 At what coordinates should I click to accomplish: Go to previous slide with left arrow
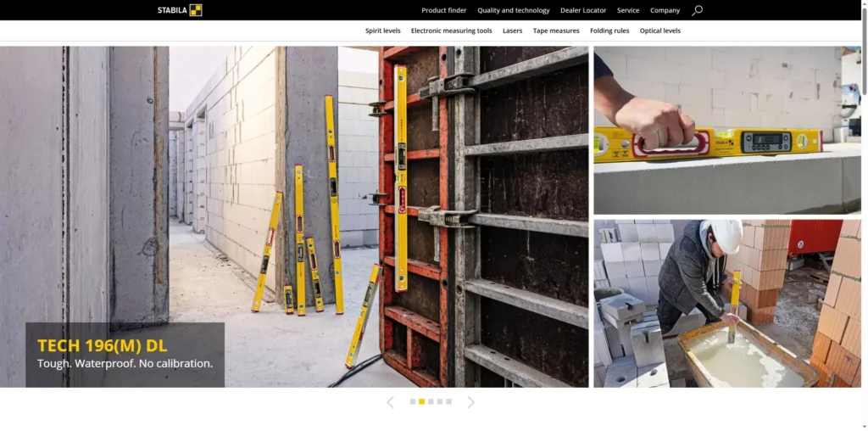tap(390, 402)
